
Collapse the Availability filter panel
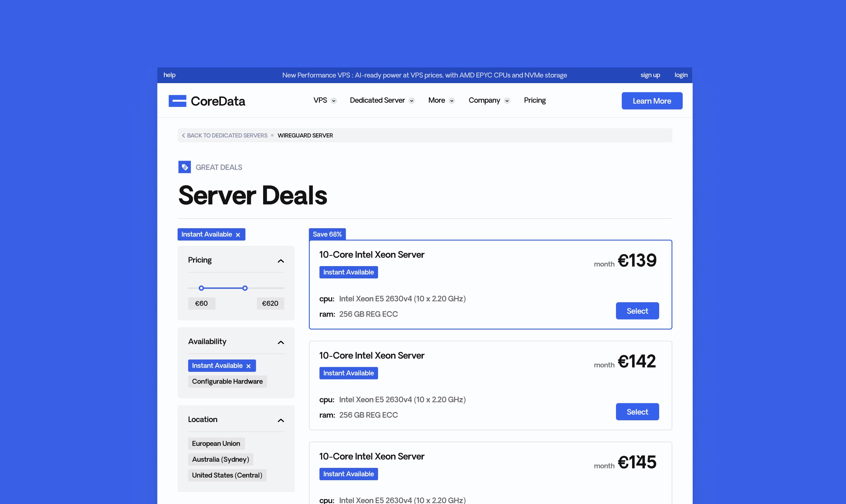click(x=281, y=342)
